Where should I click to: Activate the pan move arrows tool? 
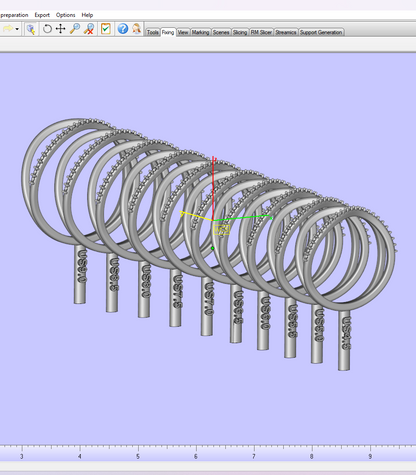click(60, 29)
